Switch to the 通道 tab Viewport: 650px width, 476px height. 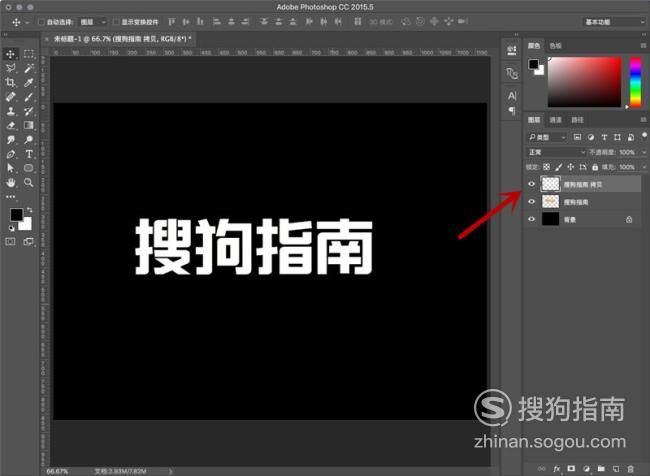(x=555, y=120)
